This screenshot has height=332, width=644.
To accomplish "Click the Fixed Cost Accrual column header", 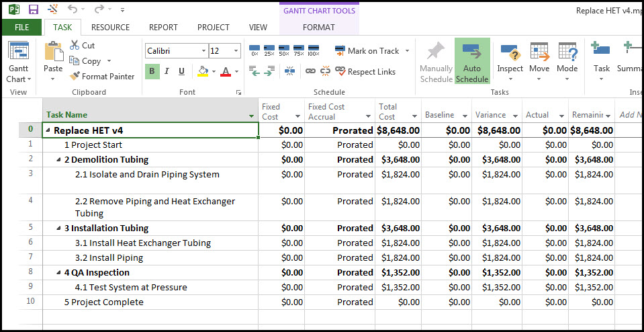I will [340, 111].
